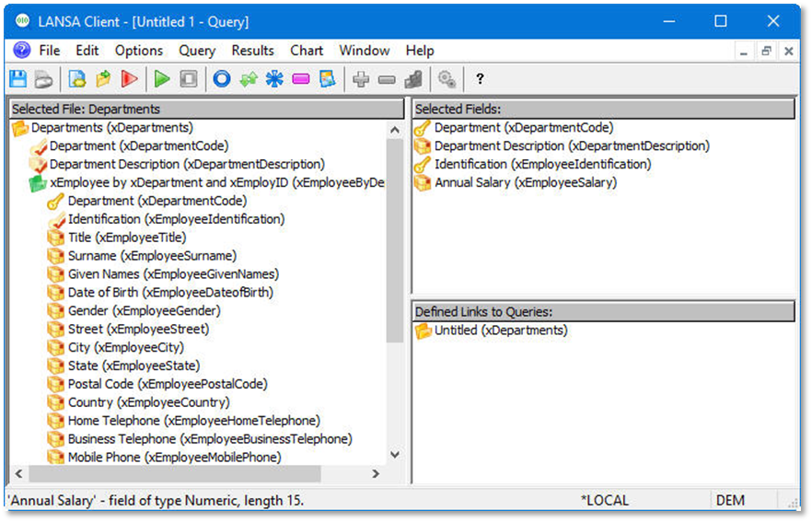Screen dimensions: 812x522
Task: Run the query with the green play icon
Action: point(163,79)
